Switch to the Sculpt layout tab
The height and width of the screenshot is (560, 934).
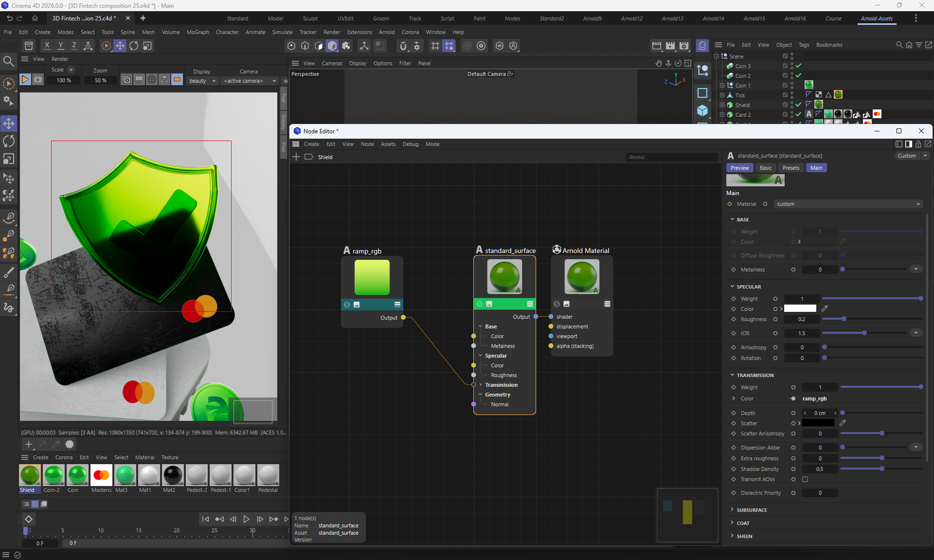310,18
